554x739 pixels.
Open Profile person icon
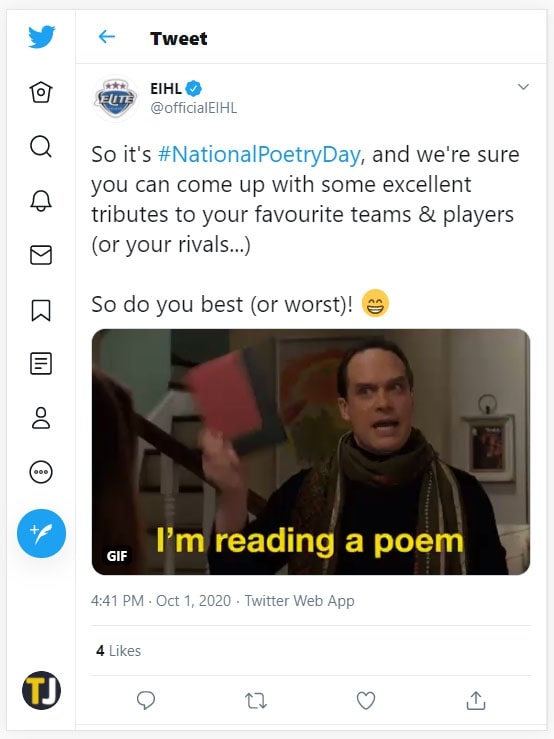[41, 418]
